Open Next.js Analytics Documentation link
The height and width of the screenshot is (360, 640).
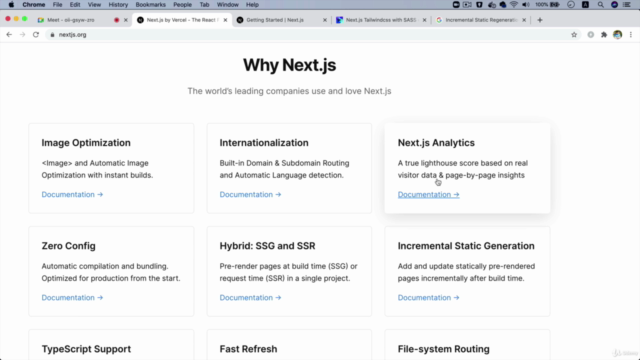point(429,195)
